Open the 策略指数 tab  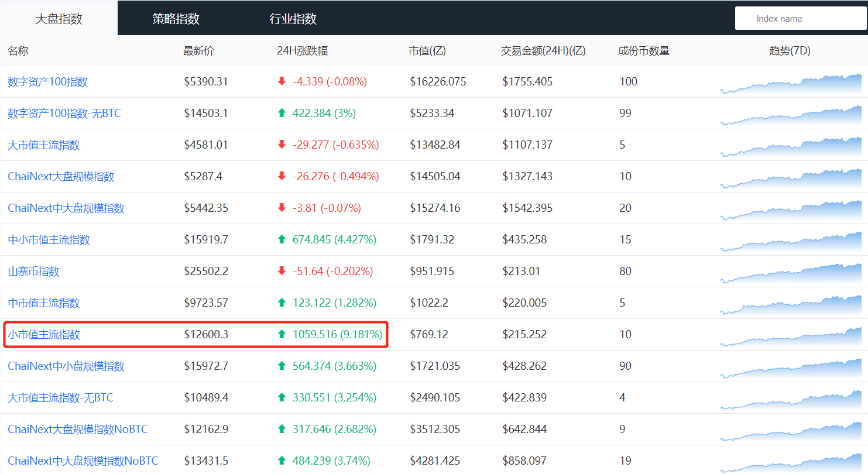176,18
